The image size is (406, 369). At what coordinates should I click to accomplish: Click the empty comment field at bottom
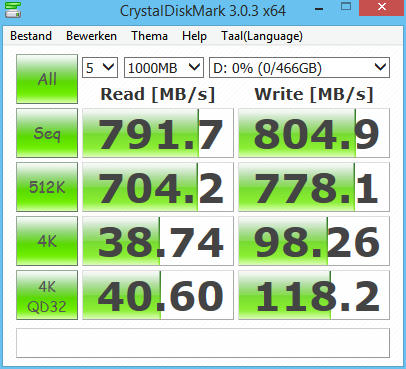coord(203,343)
